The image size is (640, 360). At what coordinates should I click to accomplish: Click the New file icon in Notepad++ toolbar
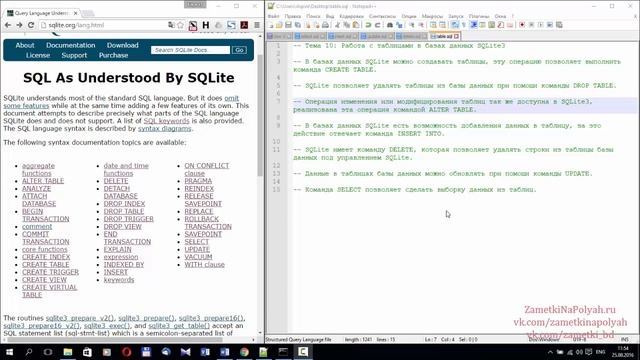(x=270, y=25)
